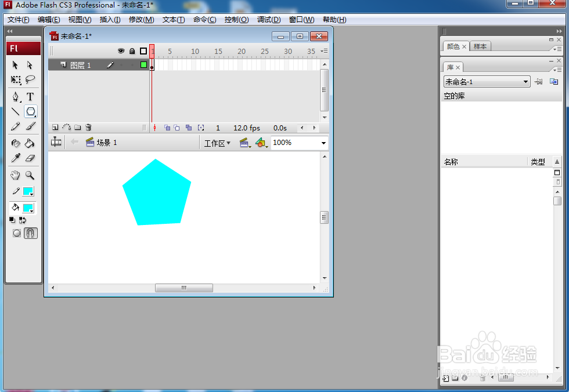
Task: Delete the layer with the trash icon
Action: coord(88,127)
